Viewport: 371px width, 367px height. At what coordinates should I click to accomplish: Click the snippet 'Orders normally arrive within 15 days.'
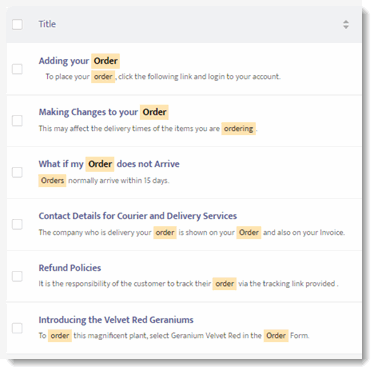click(104, 181)
